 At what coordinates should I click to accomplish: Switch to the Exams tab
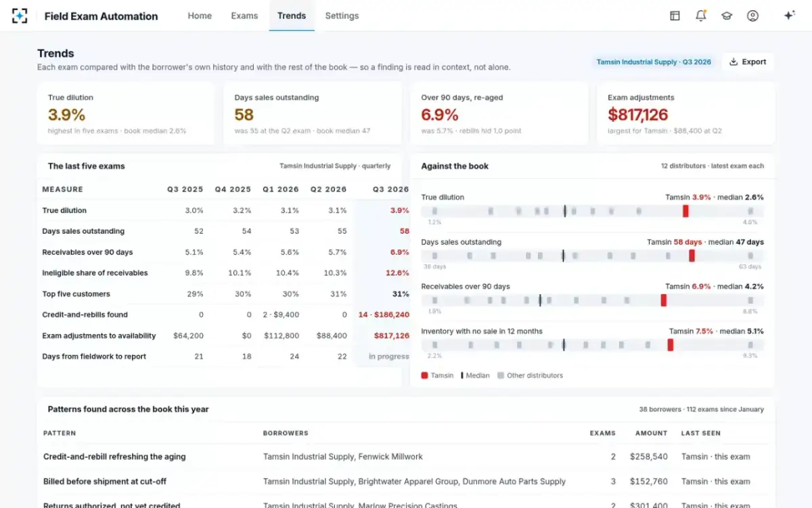[244, 16]
